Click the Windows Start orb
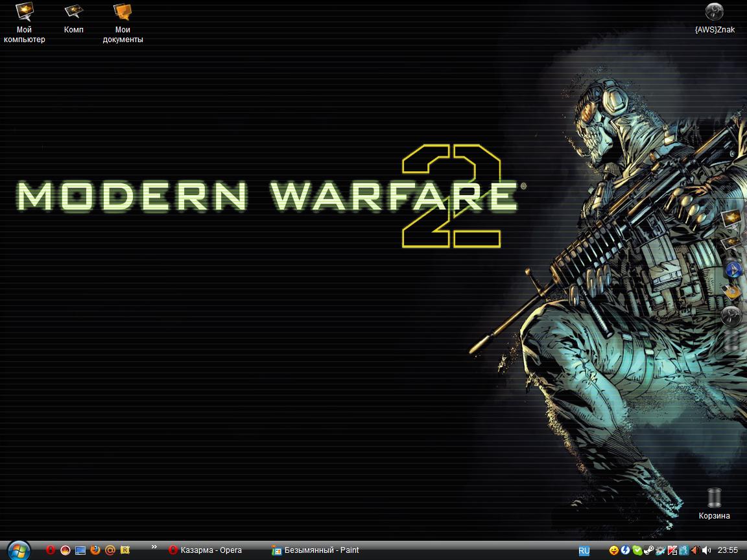This screenshot has width=747, height=560. point(19,550)
